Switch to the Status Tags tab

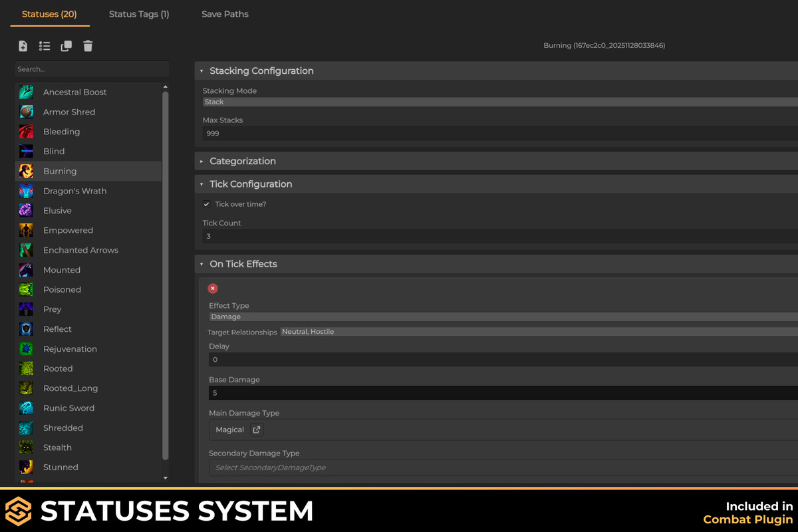coord(139,14)
